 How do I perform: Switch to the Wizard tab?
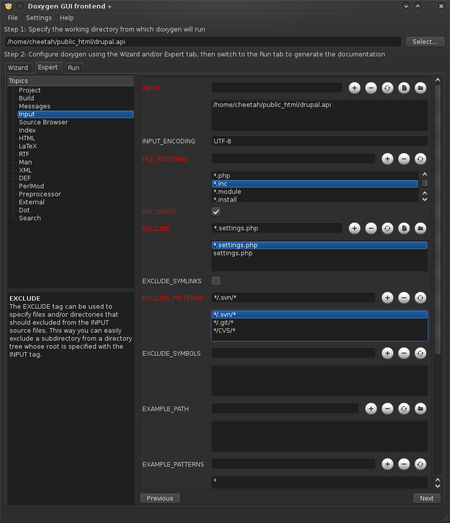tap(18, 68)
